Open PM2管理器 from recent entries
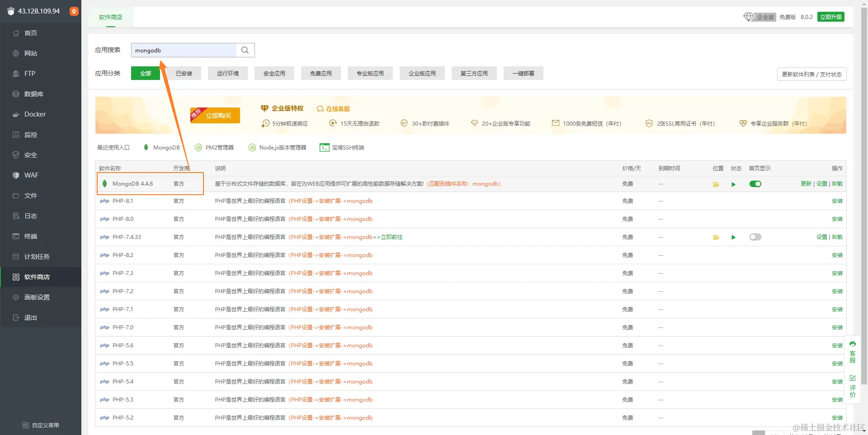The width and height of the screenshot is (868, 435). coord(214,148)
